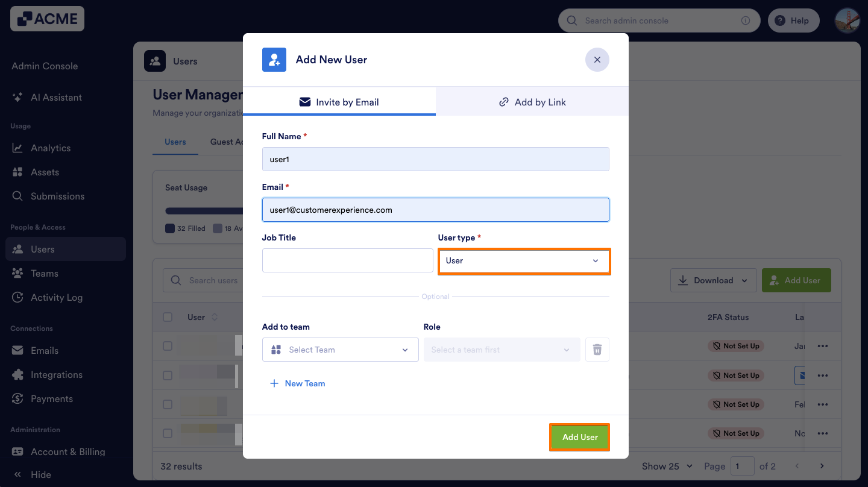This screenshot has width=868, height=487.
Task: Open the Role dropdown
Action: pyautogui.click(x=502, y=350)
